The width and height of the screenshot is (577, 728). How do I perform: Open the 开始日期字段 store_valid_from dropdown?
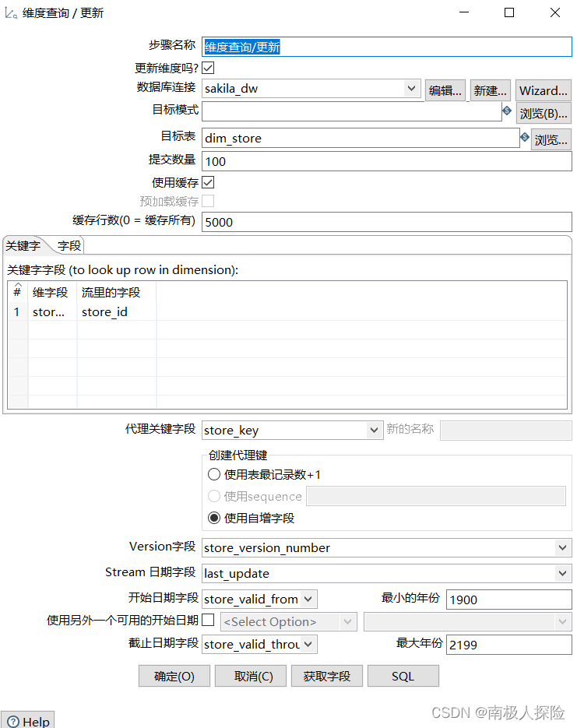point(308,599)
